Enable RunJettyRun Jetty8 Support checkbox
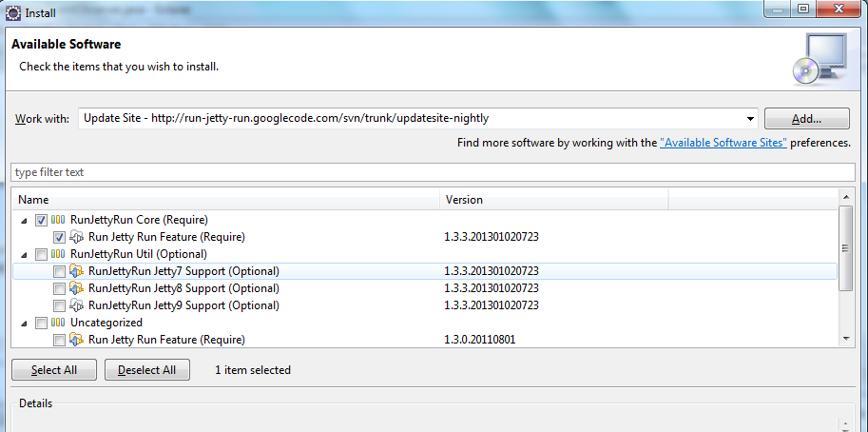The height and width of the screenshot is (432, 868). 59,288
